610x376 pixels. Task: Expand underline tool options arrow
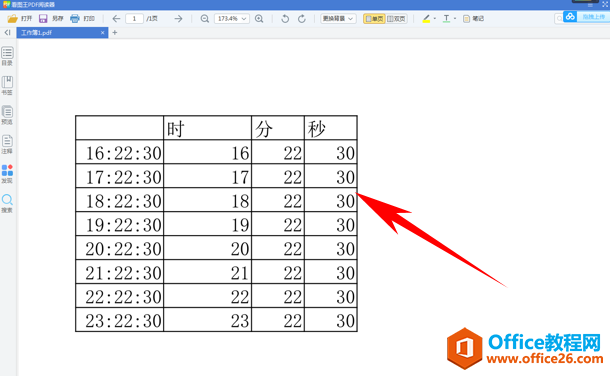(x=455, y=18)
